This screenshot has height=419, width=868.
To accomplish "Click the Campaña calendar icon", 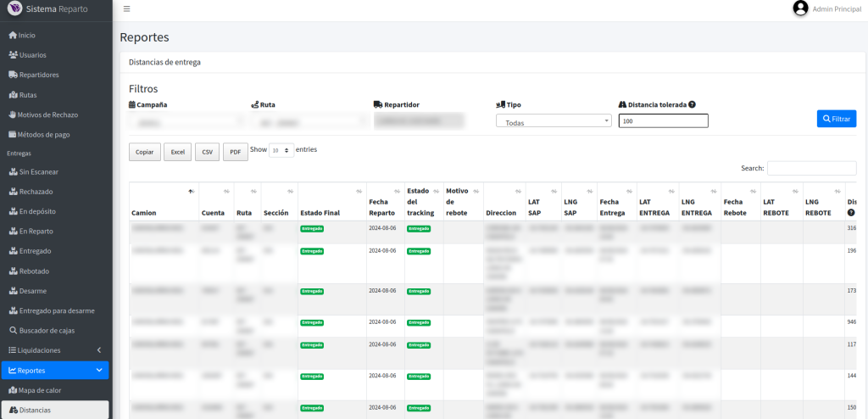I will pyautogui.click(x=132, y=104).
